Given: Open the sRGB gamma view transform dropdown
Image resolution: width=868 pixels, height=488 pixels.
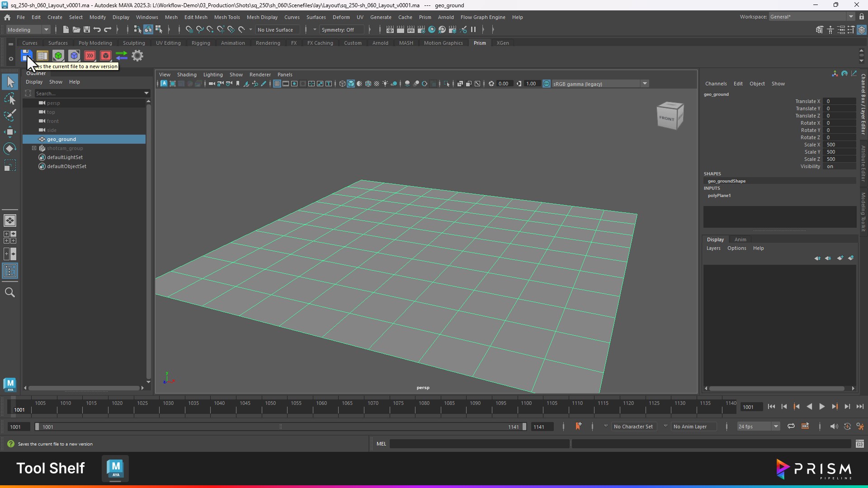Looking at the screenshot, I should coord(645,84).
